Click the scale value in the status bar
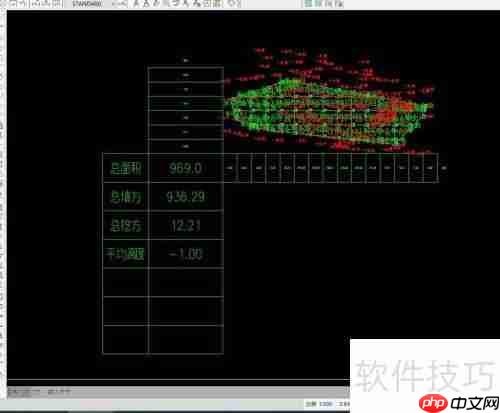Viewport: 500px width, 413px height. click(x=325, y=404)
